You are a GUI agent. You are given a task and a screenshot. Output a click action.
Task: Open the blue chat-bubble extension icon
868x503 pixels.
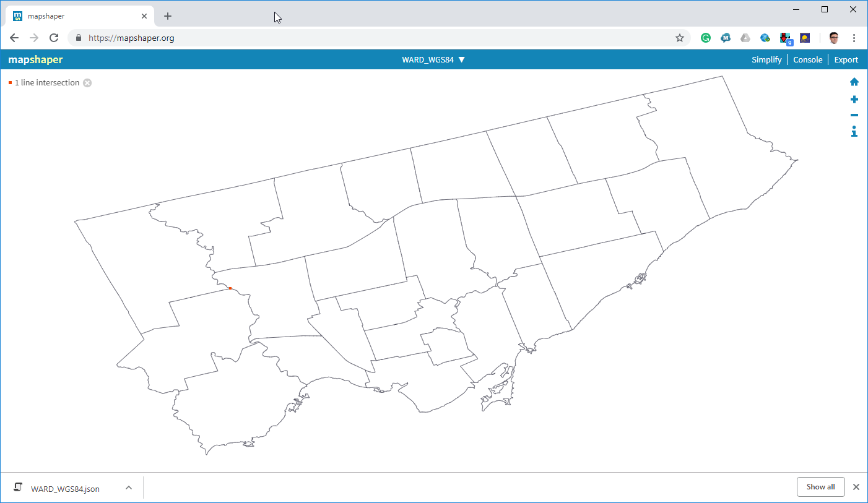coord(726,38)
